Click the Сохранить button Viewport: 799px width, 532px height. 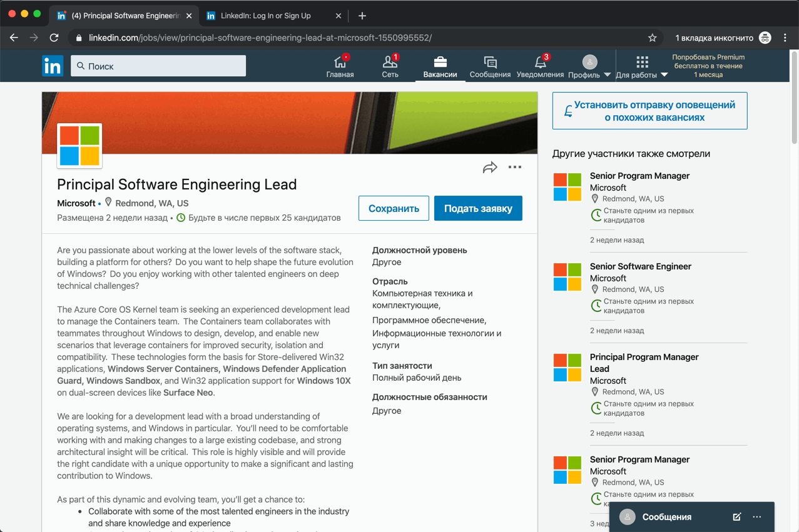(394, 208)
